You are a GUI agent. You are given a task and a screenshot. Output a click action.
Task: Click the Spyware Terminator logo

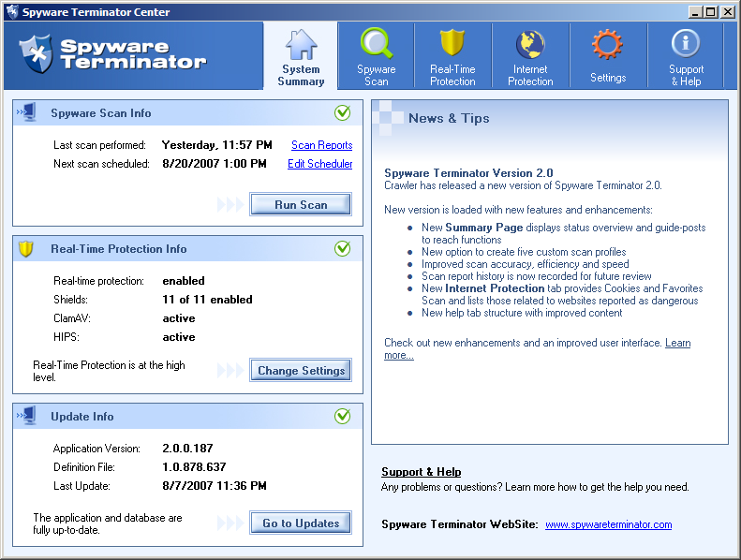tap(112, 53)
